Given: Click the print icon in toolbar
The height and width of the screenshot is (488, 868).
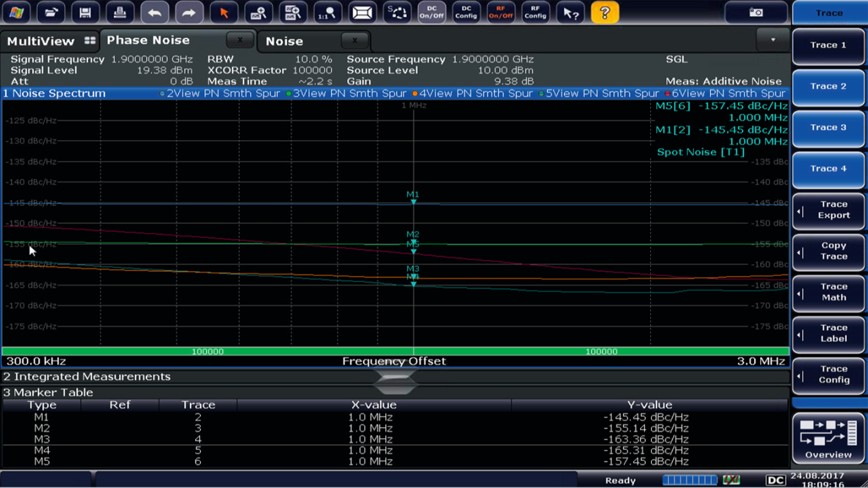Looking at the screenshot, I should tap(120, 12).
